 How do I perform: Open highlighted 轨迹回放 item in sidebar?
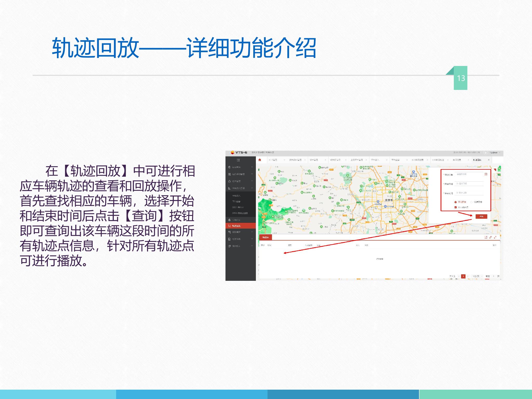[x=241, y=226]
